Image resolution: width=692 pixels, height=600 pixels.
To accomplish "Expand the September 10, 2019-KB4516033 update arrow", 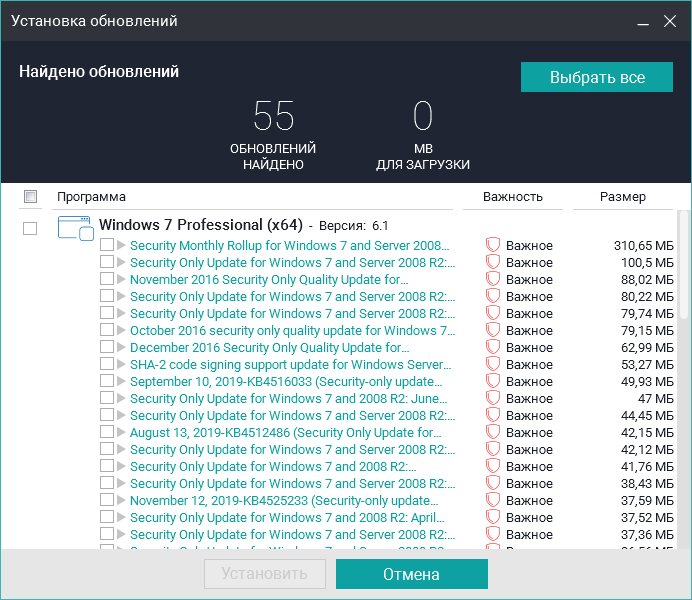I will pos(121,381).
